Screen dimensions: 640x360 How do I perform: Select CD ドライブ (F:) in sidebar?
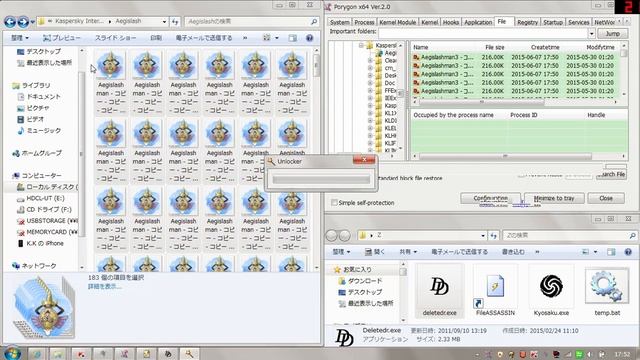point(44,209)
